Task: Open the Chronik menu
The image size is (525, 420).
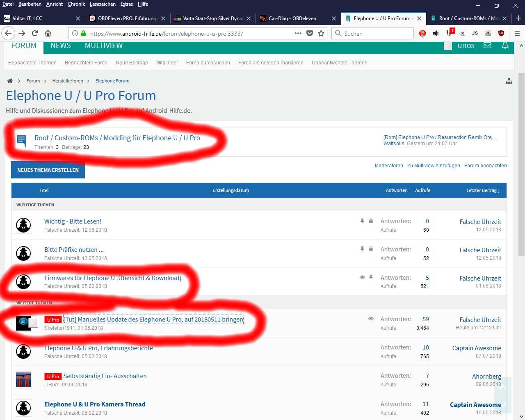Action: tap(76, 4)
